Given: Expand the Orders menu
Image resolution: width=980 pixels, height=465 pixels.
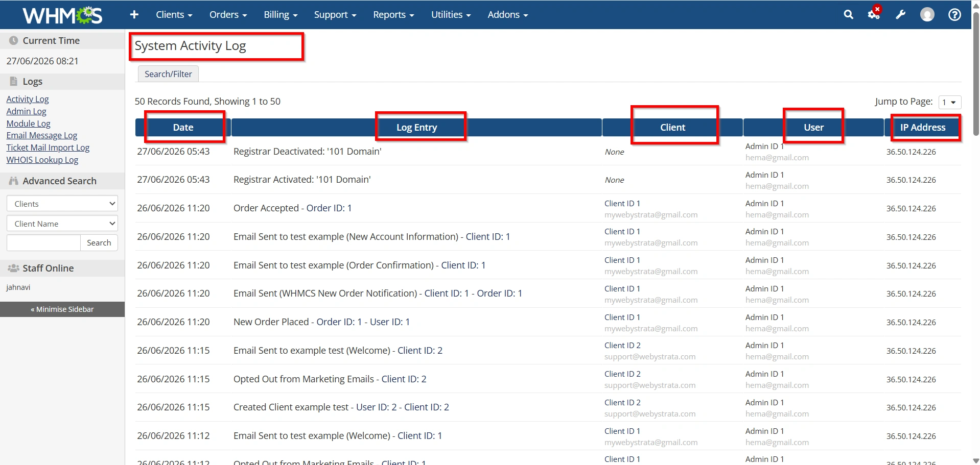Looking at the screenshot, I should click(x=228, y=15).
